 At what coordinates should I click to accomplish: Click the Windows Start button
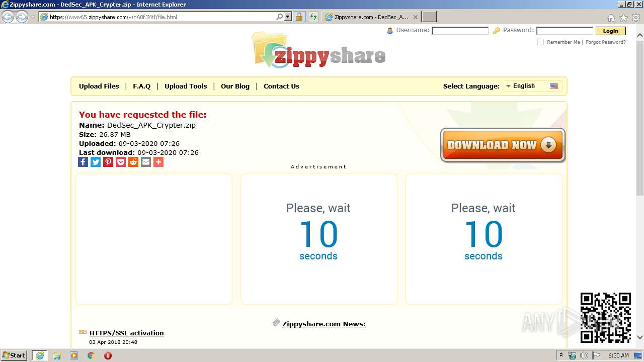(x=14, y=355)
